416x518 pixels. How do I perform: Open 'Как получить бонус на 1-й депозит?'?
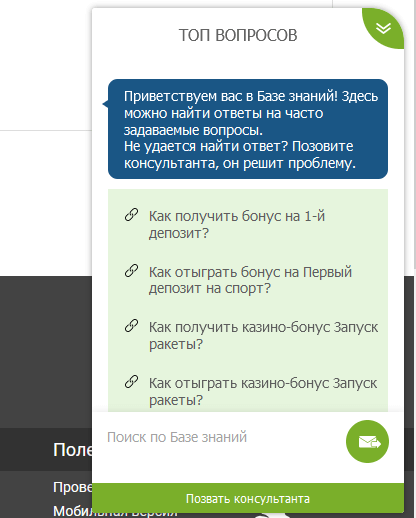[x=237, y=224]
